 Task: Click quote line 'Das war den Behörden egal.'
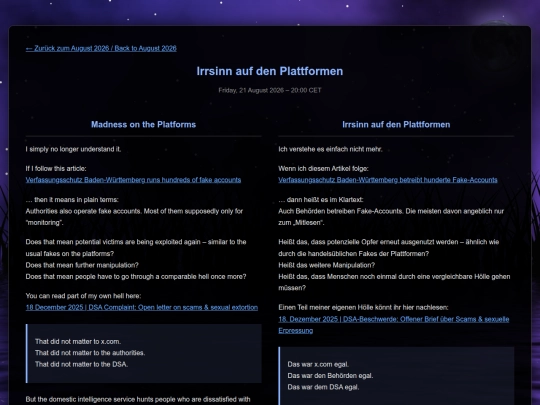click(330, 376)
